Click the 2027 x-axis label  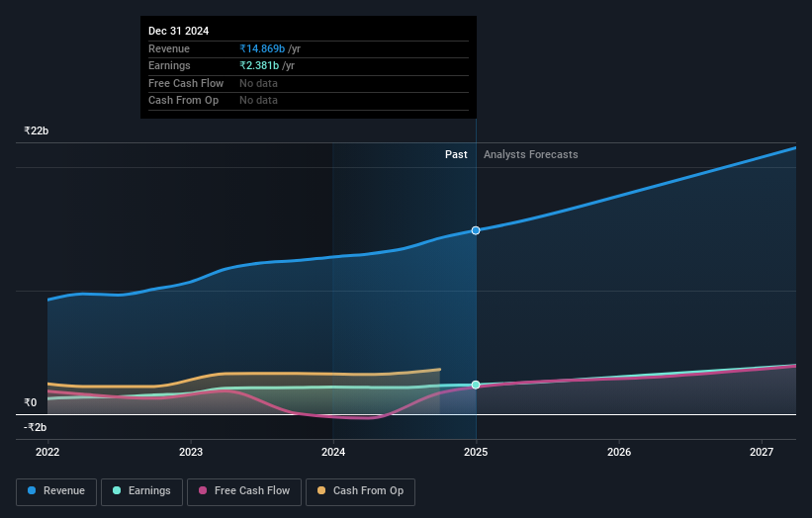762,453
